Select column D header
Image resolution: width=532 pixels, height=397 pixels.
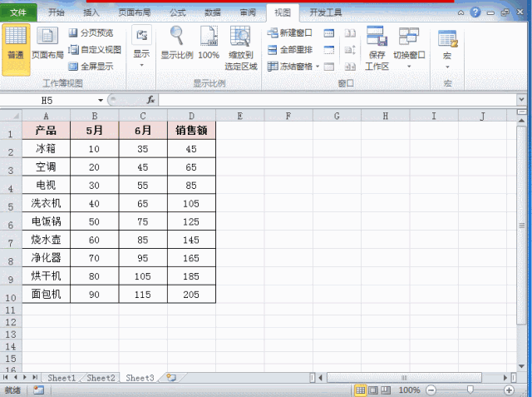191,116
